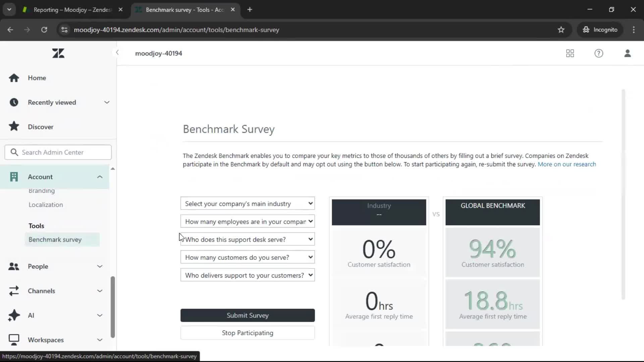Click the browser address bar URL

pyautogui.click(x=176, y=30)
